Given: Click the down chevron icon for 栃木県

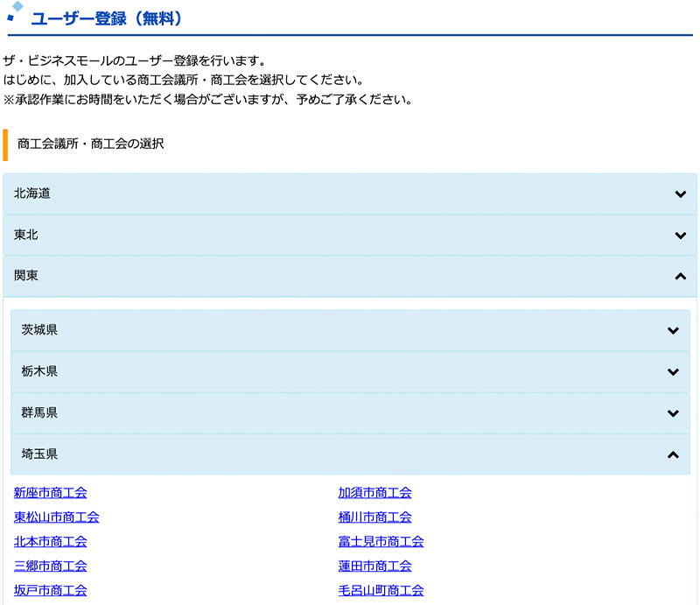Looking at the screenshot, I should pos(673,372).
